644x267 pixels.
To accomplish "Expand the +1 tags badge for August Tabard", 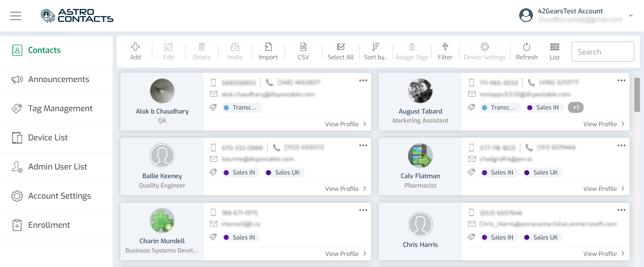I will click(576, 108).
